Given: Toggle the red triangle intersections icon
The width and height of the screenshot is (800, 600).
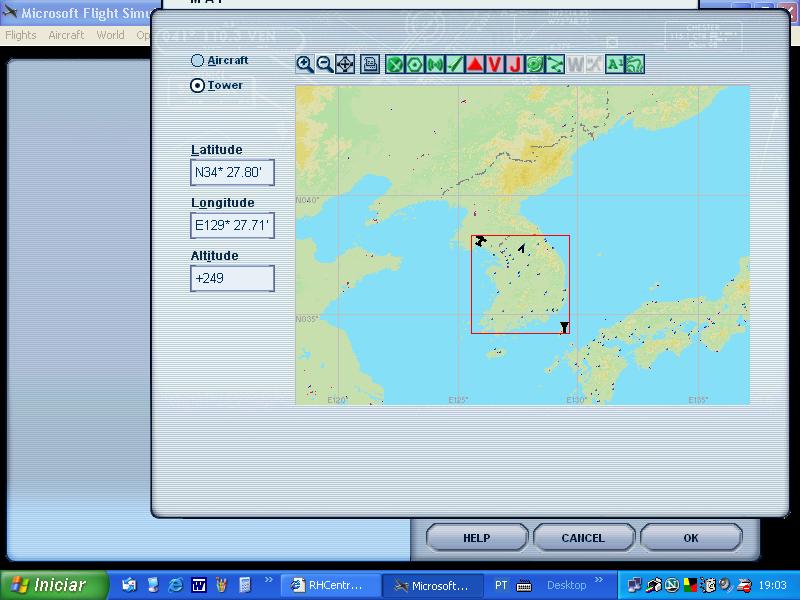Looking at the screenshot, I should (x=475, y=64).
